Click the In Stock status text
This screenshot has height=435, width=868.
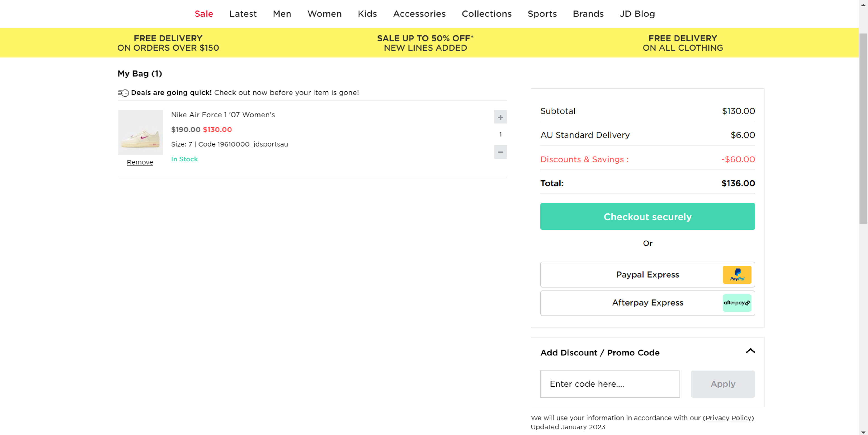pyautogui.click(x=184, y=159)
